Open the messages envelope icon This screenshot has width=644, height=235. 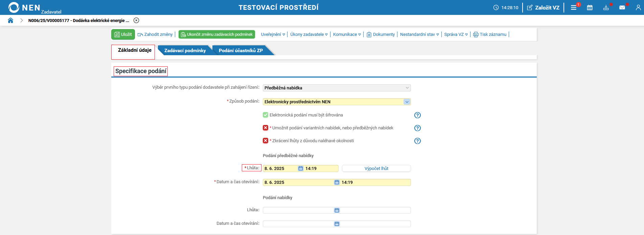coord(622,7)
